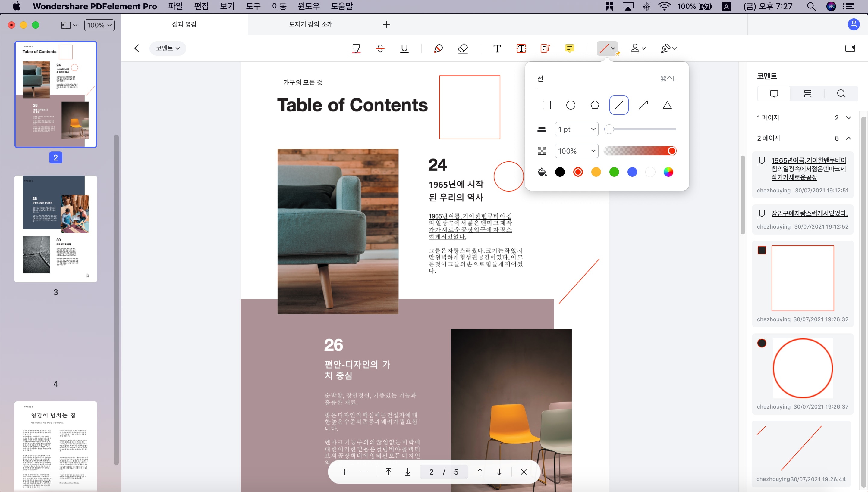Adjust the line thickness slider
Image resolution: width=868 pixels, height=492 pixels.
click(640, 129)
